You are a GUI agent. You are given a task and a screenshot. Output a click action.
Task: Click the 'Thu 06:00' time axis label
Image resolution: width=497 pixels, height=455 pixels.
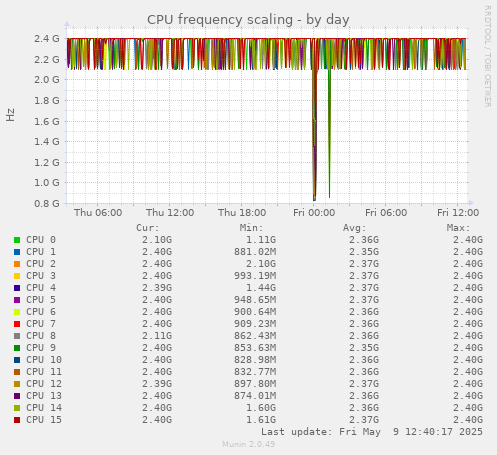[x=98, y=213]
